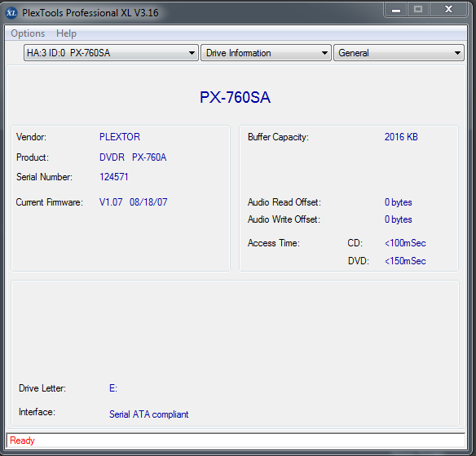Click the drive letter E: value
The image size is (476, 456).
113,388
